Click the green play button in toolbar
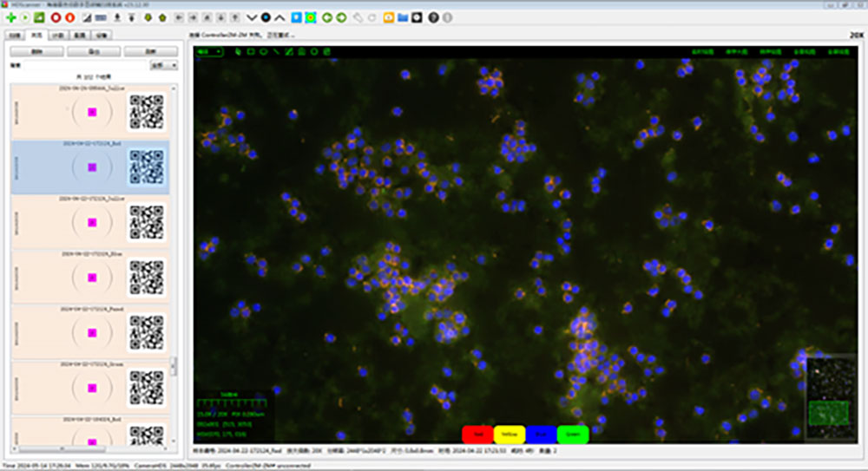The height and width of the screenshot is (471, 868). point(24,17)
